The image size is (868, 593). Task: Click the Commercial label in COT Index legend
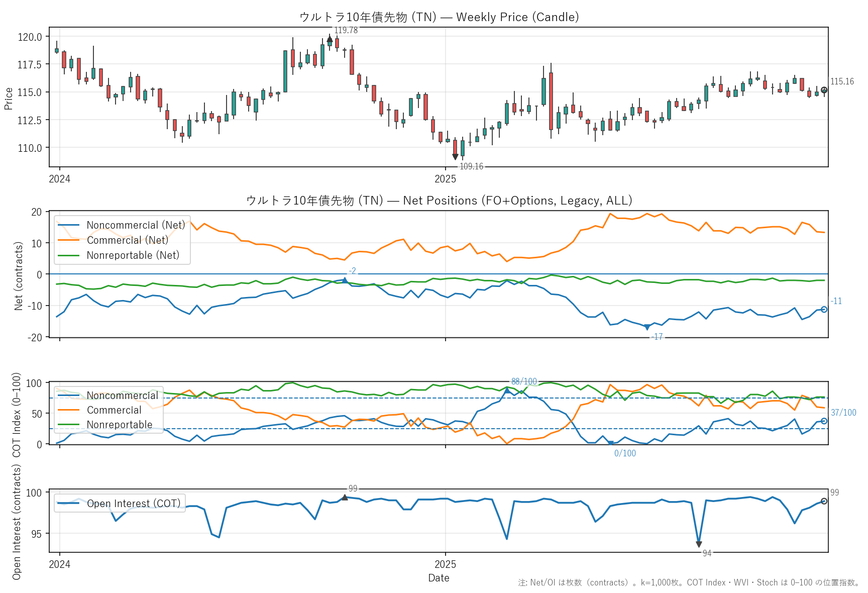[114, 410]
